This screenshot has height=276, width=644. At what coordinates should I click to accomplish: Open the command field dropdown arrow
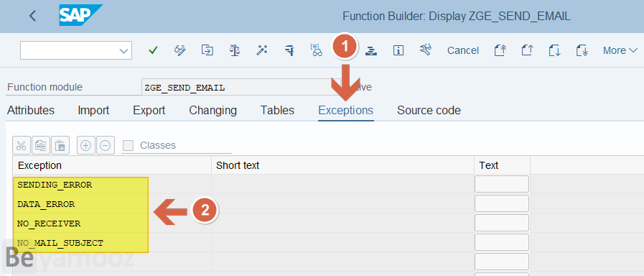click(123, 50)
